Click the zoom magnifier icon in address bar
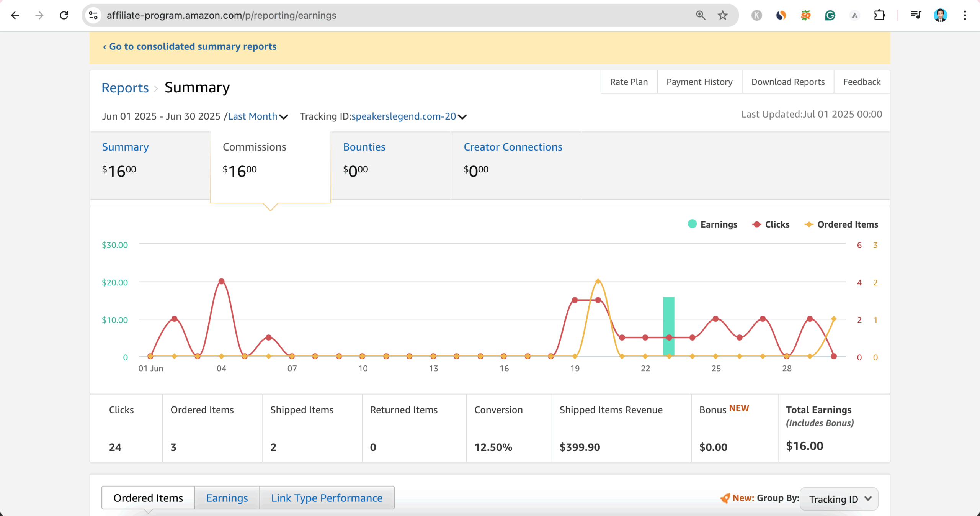Image resolution: width=980 pixels, height=516 pixels. (701, 15)
